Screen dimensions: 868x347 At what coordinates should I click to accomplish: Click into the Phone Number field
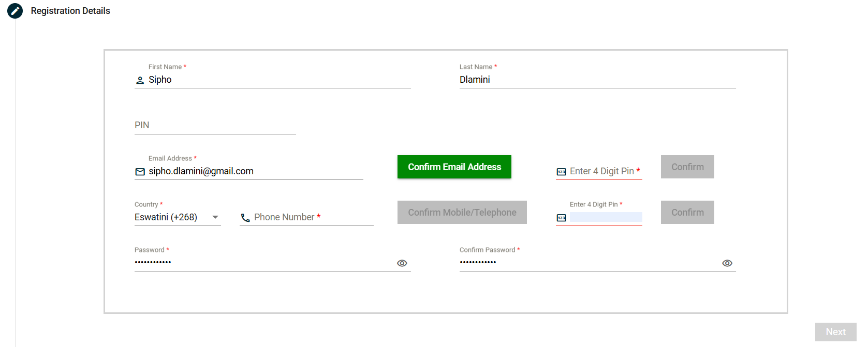pos(311,217)
